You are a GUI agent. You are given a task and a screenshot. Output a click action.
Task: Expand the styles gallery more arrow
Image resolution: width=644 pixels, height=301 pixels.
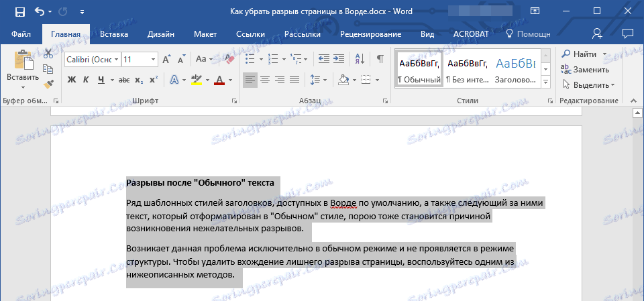[x=546, y=82]
